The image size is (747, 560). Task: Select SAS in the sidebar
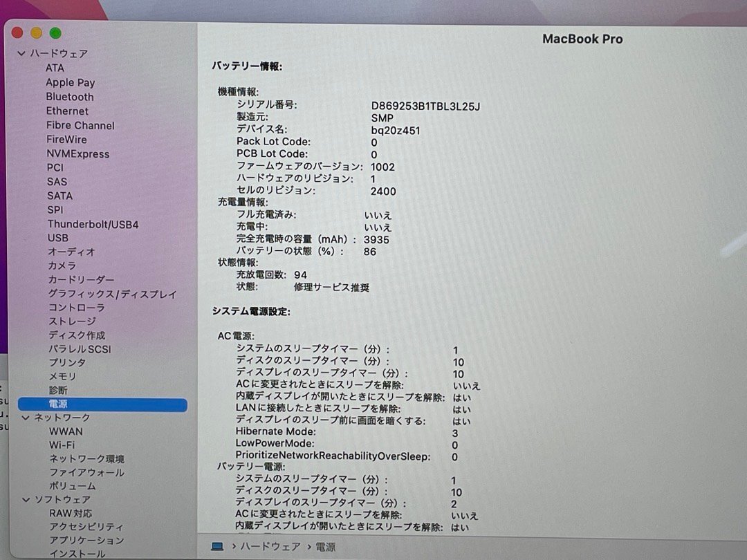57,182
